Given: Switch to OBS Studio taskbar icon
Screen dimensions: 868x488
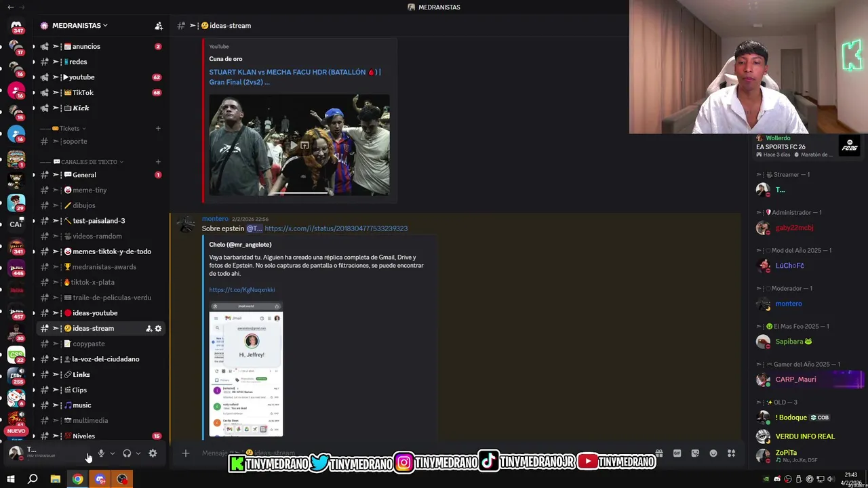Looking at the screenshot, I should pyautogui.click(x=122, y=479).
